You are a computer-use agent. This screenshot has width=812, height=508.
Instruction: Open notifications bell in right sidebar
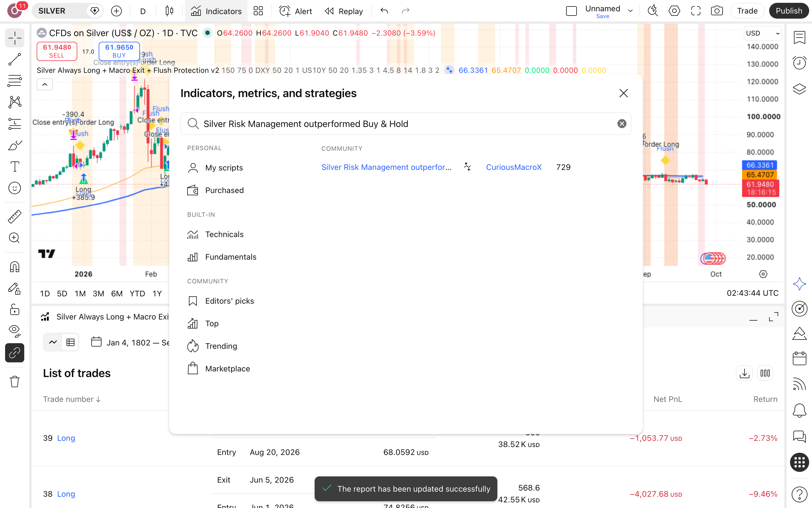(x=799, y=410)
